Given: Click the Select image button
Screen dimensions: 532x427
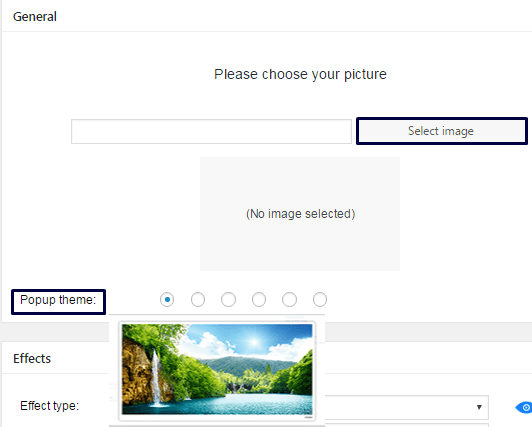Looking at the screenshot, I should (441, 131).
